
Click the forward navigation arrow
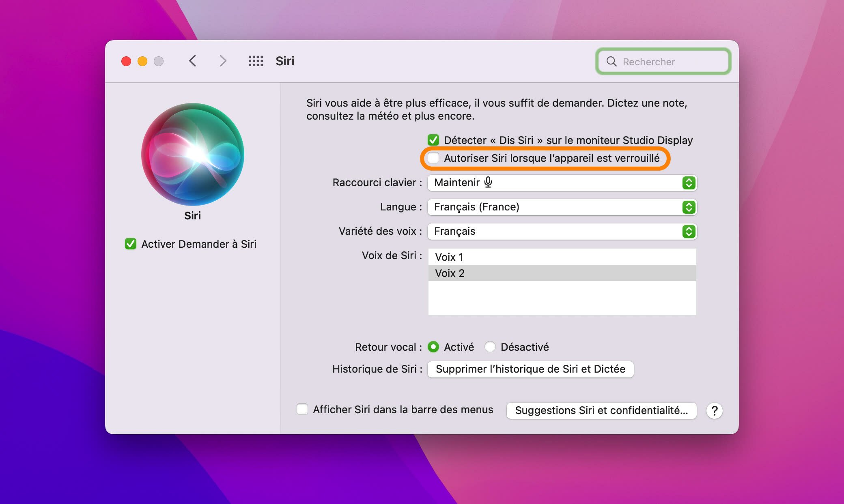coord(222,61)
